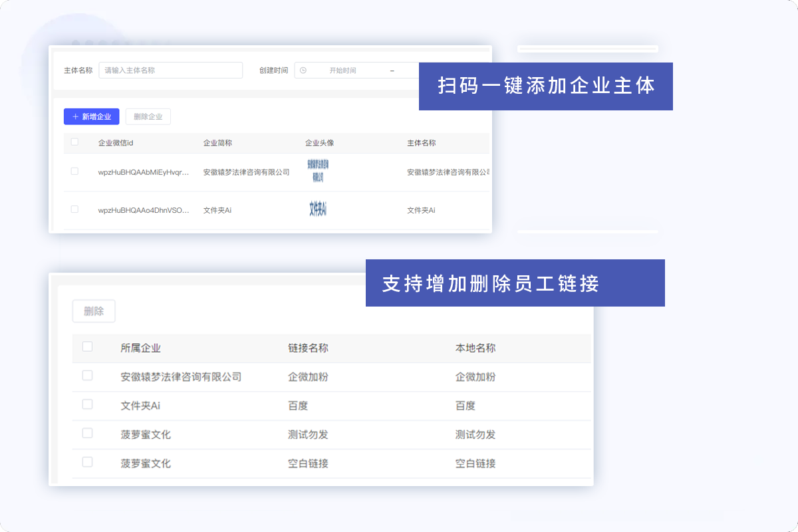Check the 文件夹Ai enterprise row checkbox

coord(74,209)
